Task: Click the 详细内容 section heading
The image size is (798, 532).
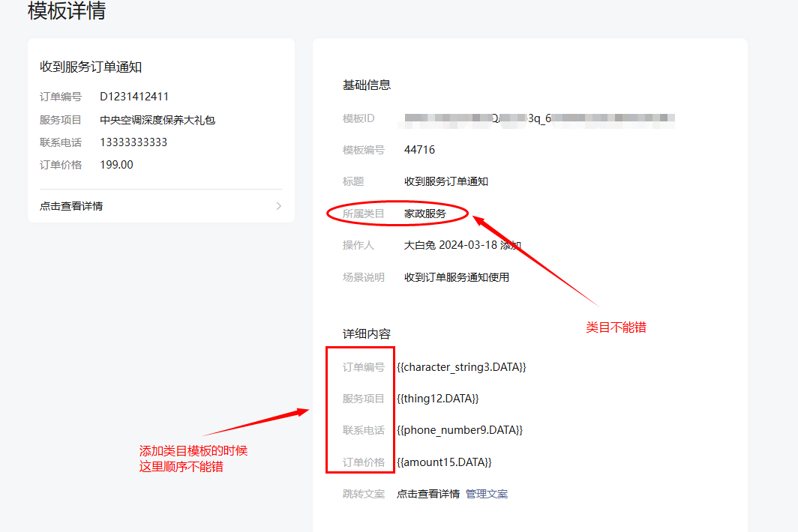Action: click(367, 334)
